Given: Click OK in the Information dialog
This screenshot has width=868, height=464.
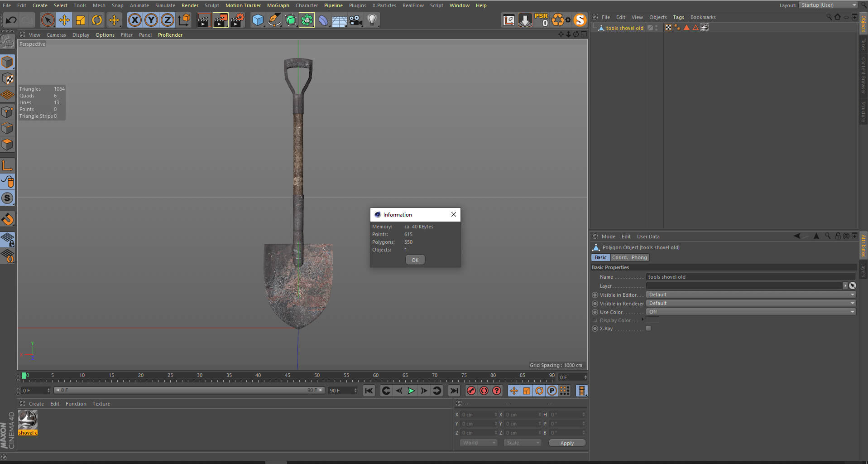Looking at the screenshot, I should (415, 260).
